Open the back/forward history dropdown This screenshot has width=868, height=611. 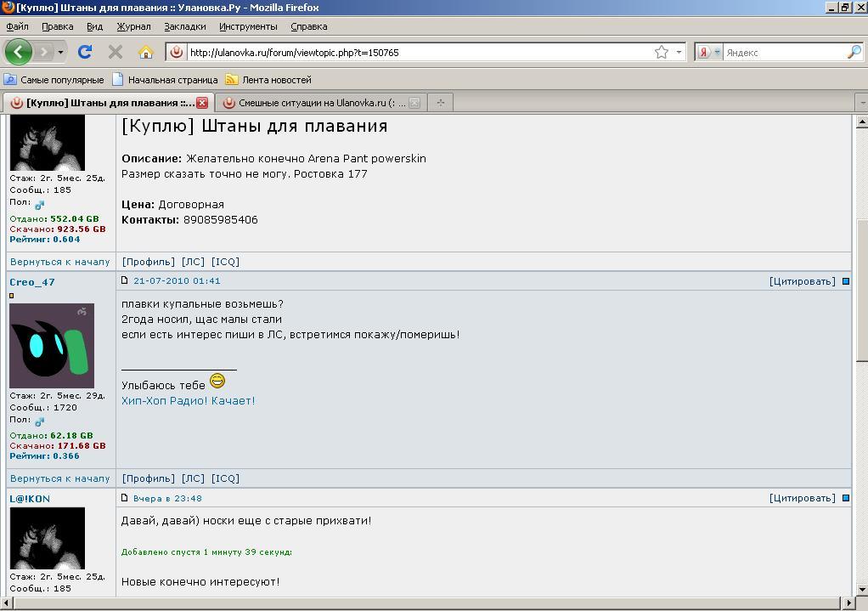(60, 52)
